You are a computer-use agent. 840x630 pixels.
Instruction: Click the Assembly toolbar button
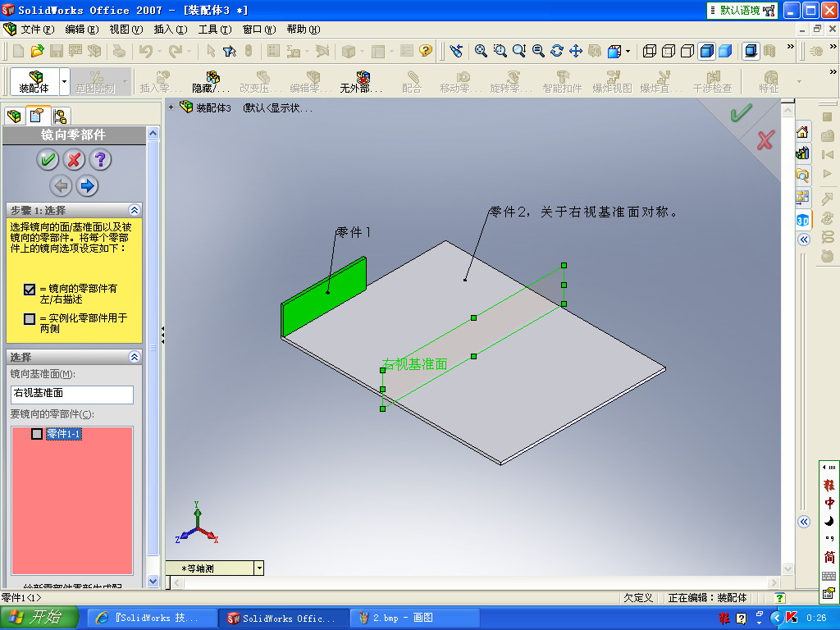34,81
